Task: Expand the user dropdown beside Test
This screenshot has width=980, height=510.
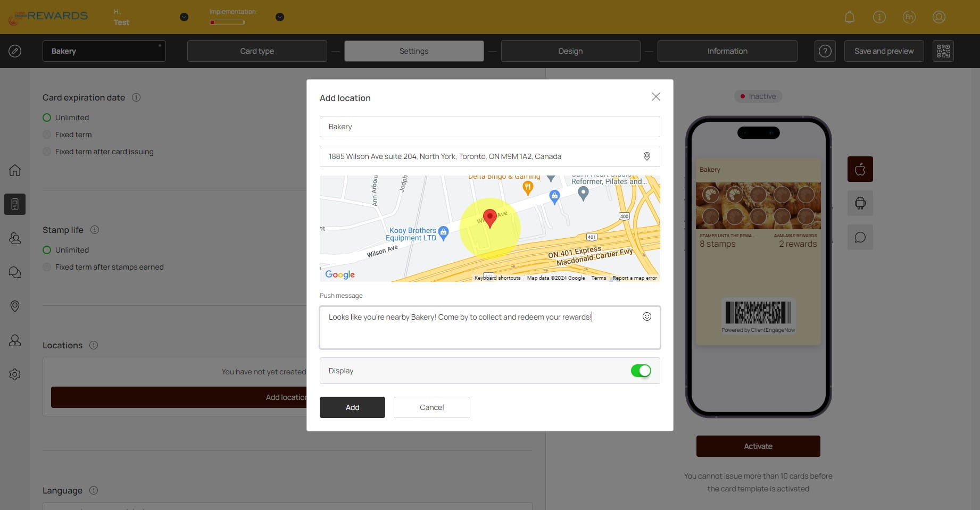Action: [184, 17]
